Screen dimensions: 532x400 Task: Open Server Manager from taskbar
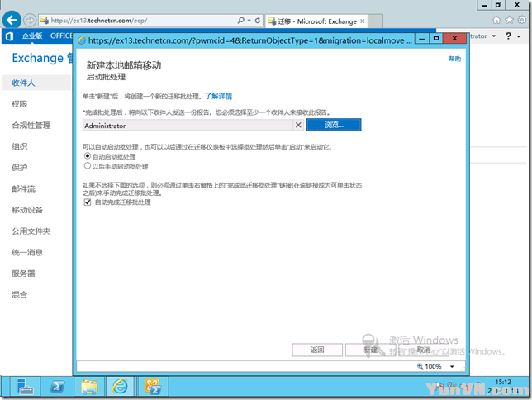click(25, 387)
